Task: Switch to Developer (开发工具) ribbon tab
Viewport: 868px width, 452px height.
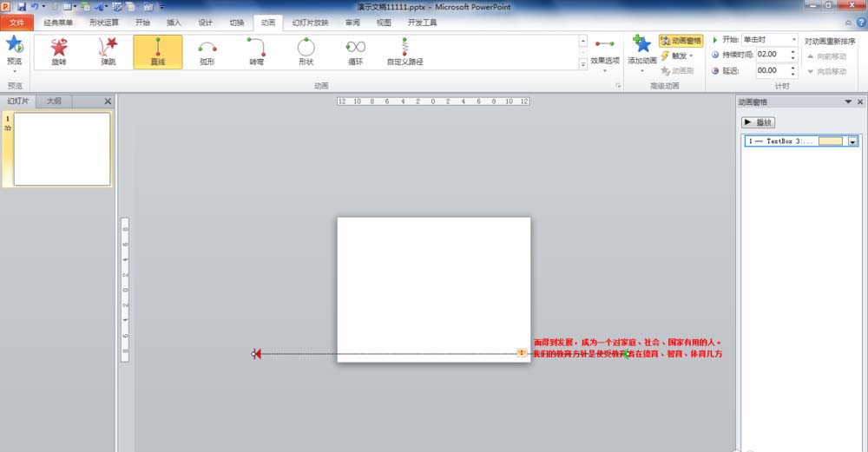Action: click(x=422, y=23)
